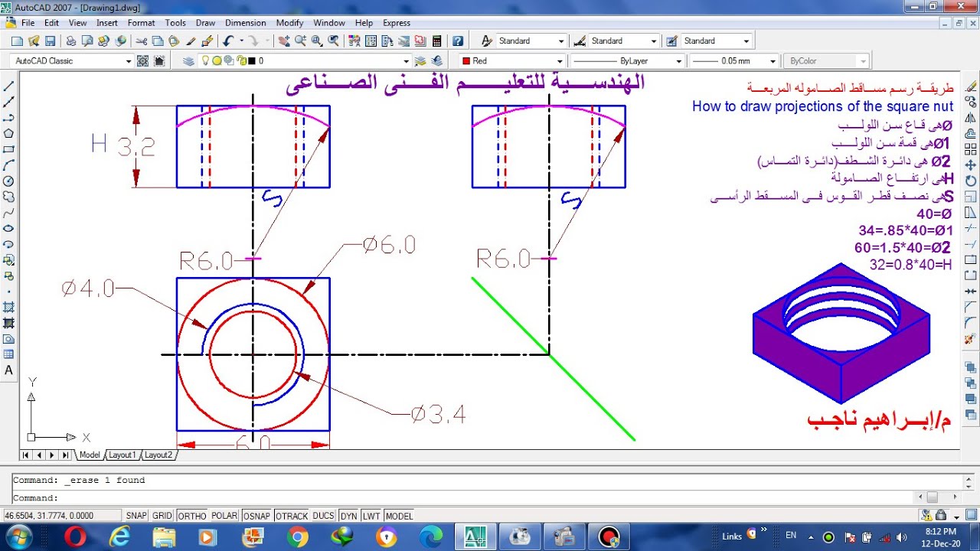
Task: Open the Dimension menu
Action: pos(246,23)
